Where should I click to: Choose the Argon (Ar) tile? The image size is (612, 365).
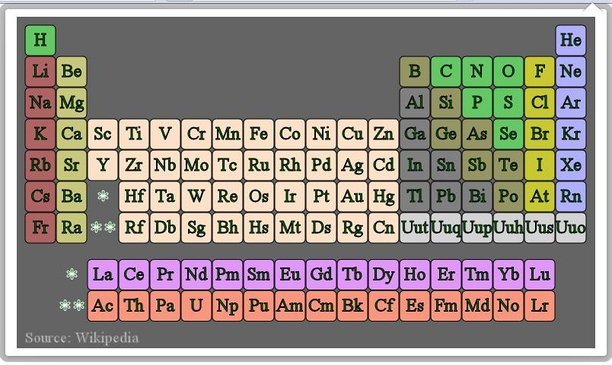[571, 103]
